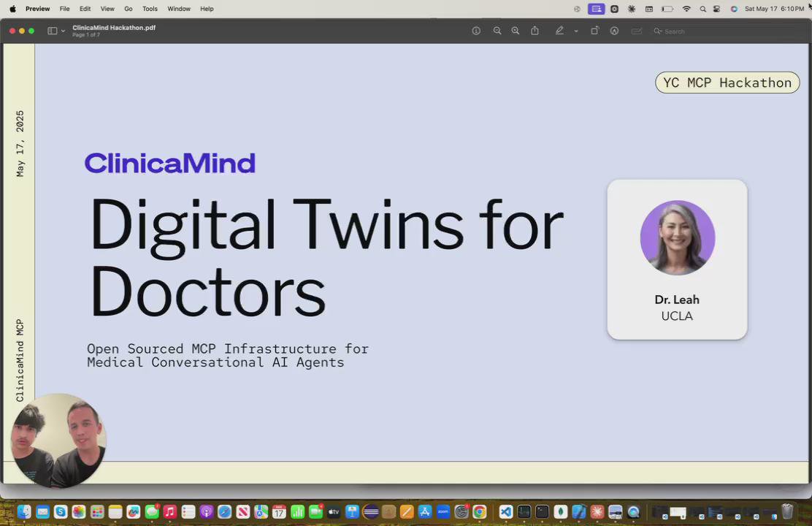Click the YC MCP Hackathon badge
This screenshot has height=526, width=812.
point(727,83)
